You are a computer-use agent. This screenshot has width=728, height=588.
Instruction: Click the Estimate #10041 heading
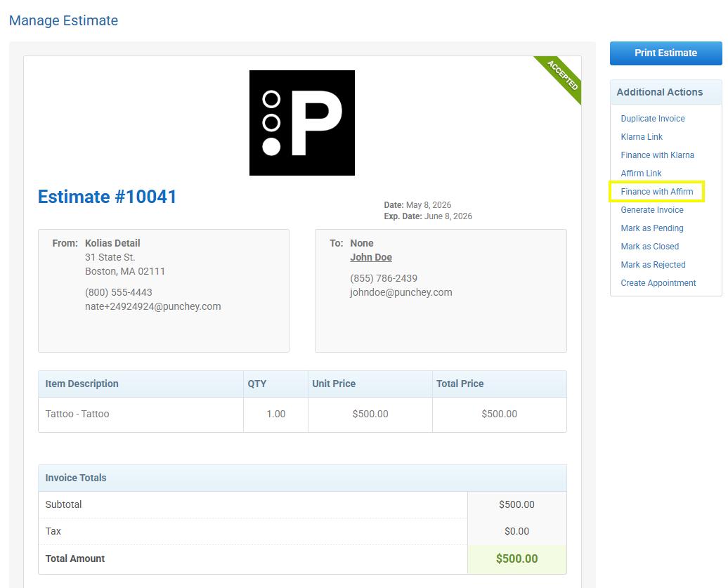(x=108, y=197)
